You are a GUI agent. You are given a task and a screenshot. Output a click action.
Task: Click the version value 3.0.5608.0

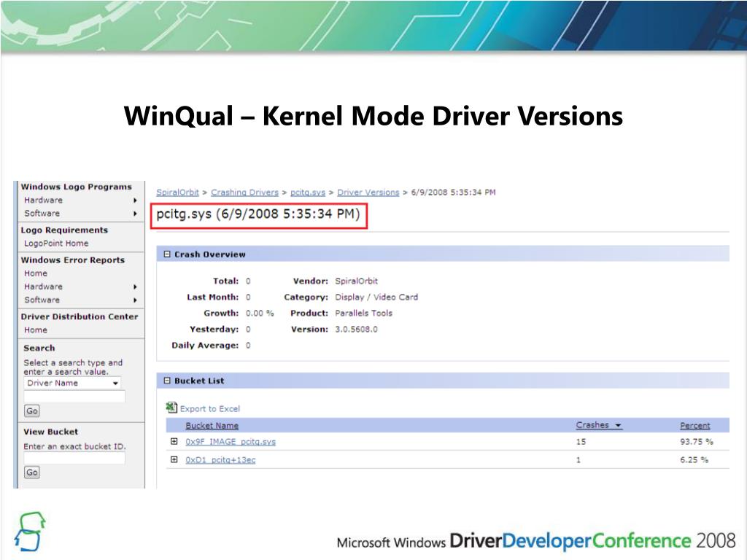coord(356,329)
